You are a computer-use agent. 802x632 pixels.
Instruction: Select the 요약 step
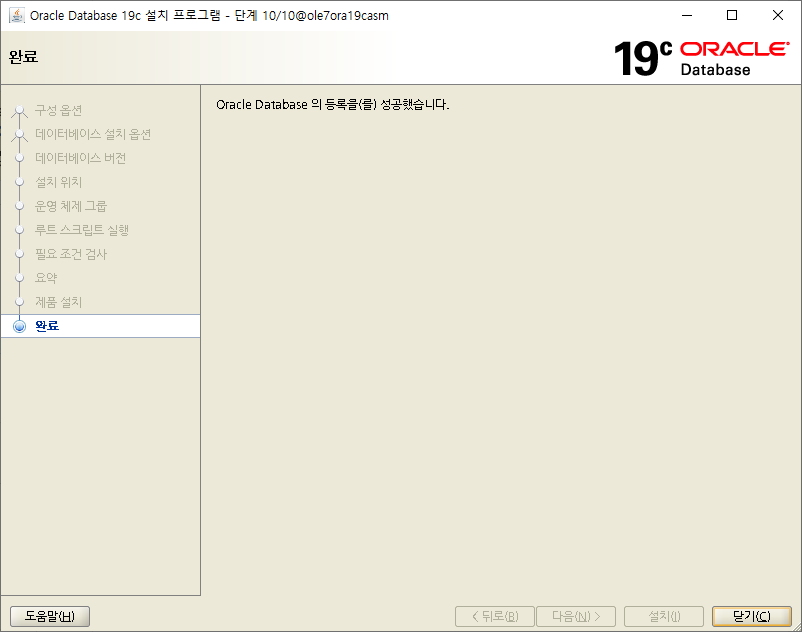click(46, 278)
